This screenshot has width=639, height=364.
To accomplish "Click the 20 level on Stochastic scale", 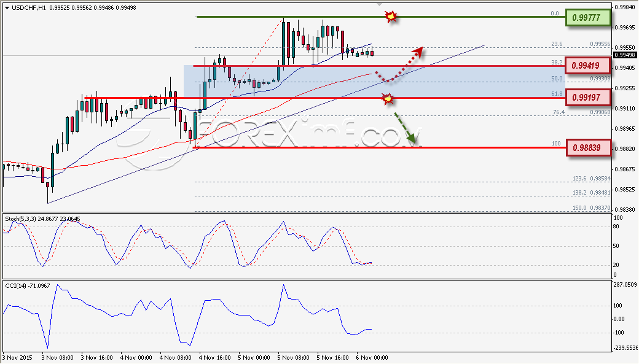I will [616, 265].
